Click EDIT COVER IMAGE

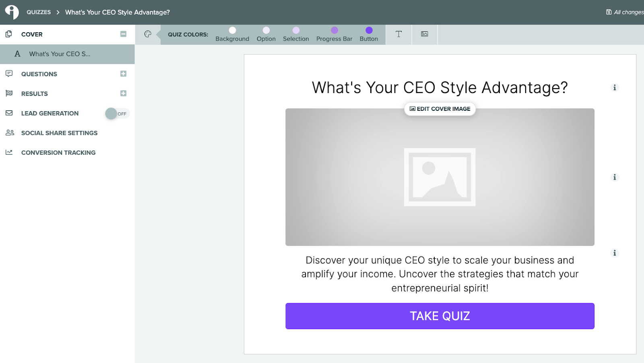tap(440, 109)
